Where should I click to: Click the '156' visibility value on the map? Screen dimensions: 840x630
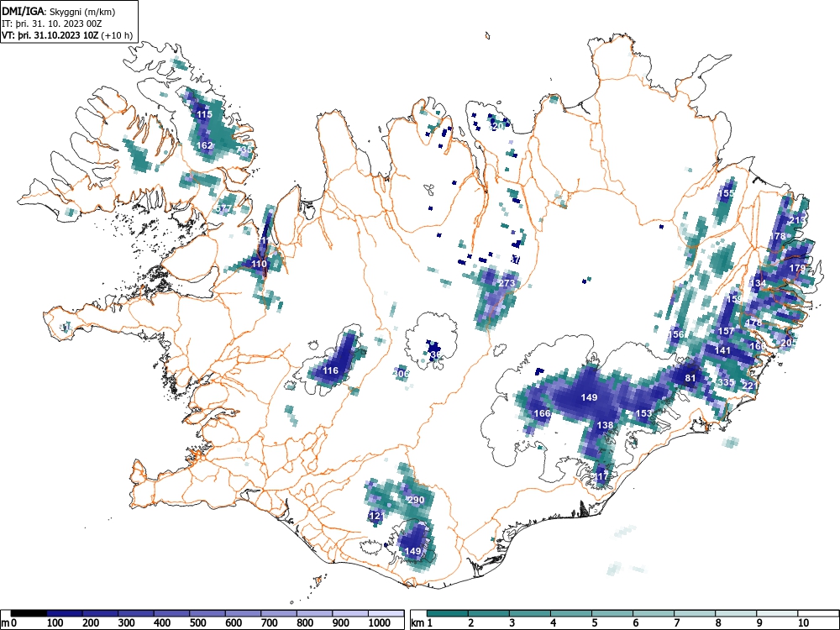point(676,334)
